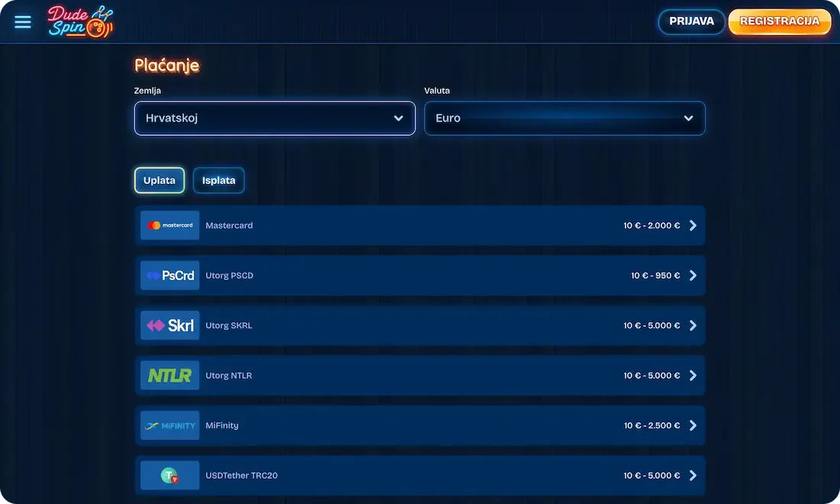Click the PsCrd payment logo

tap(170, 276)
